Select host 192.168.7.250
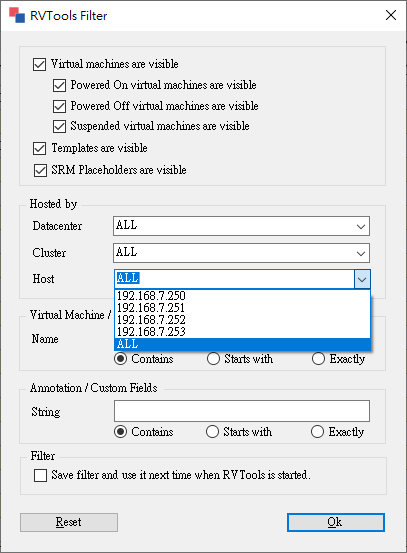Screen dimensions: 407x553 tap(242, 296)
